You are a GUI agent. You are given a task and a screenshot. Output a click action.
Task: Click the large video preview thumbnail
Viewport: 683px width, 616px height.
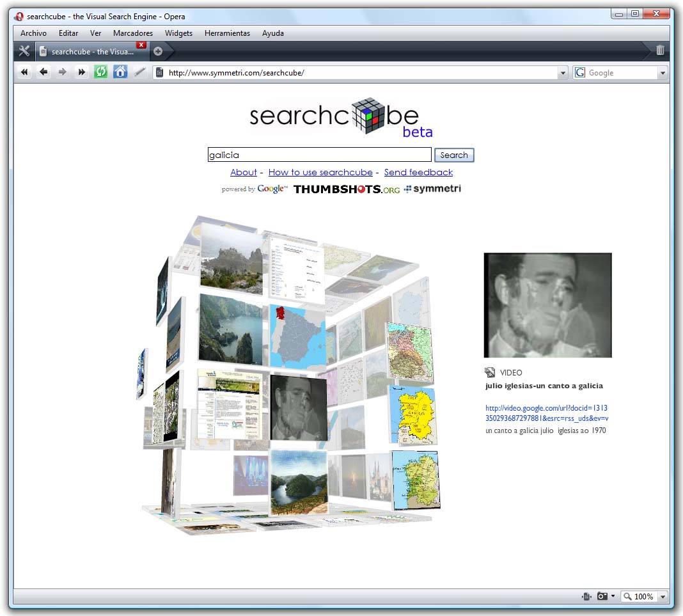(547, 305)
